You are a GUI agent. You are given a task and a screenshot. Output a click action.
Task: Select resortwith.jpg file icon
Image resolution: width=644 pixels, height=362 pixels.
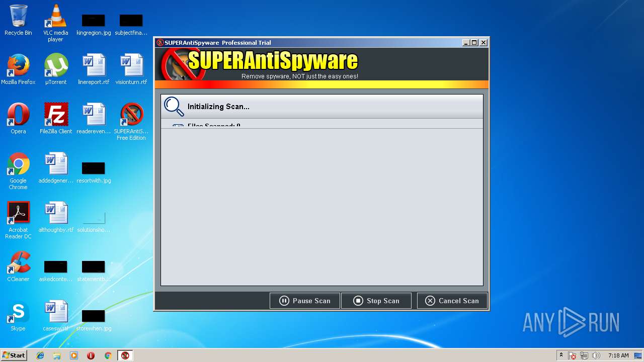[x=94, y=172]
